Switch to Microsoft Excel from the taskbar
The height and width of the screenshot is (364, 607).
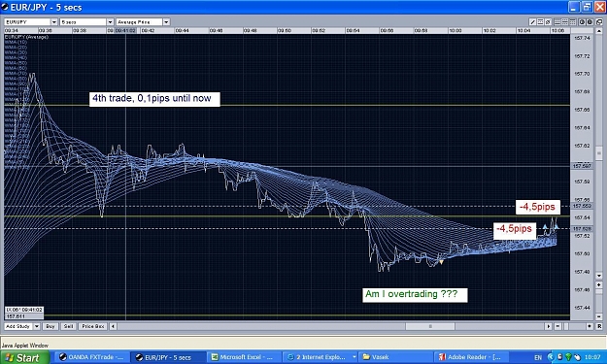tap(243, 357)
